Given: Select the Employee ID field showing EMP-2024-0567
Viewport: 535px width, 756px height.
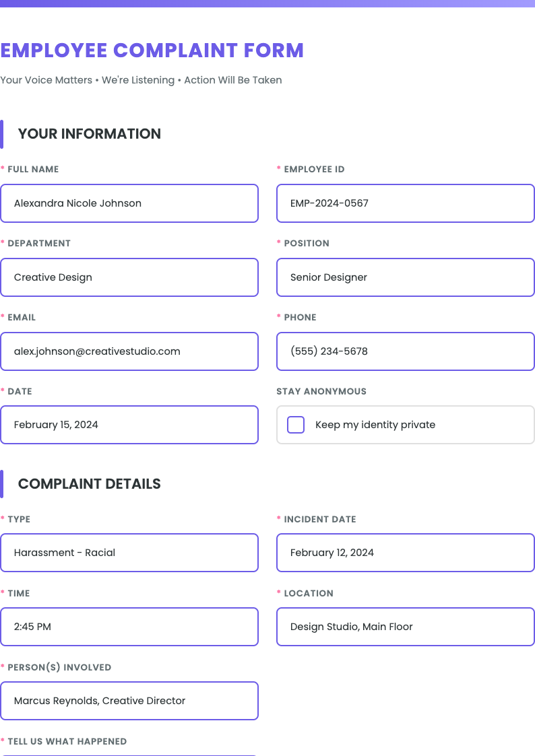Looking at the screenshot, I should click(x=405, y=203).
